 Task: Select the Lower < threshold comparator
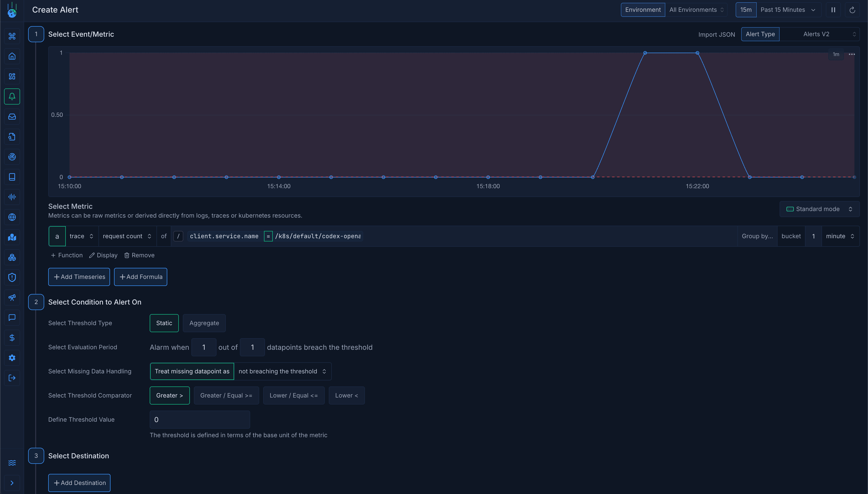346,395
